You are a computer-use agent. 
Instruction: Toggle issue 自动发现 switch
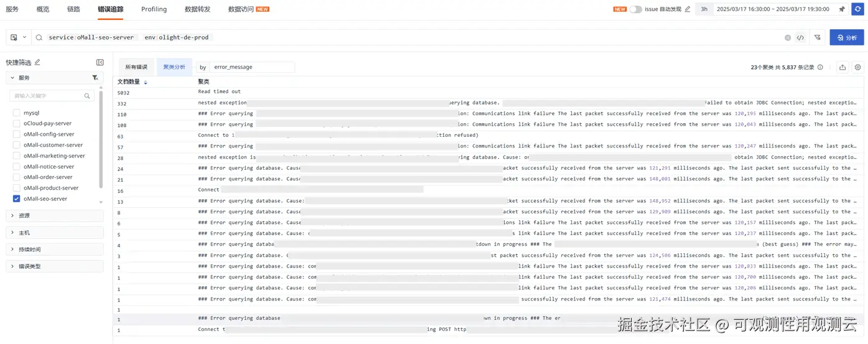(x=635, y=9)
